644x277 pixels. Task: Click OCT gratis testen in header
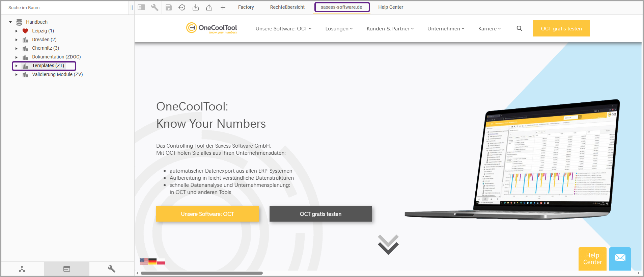561,28
